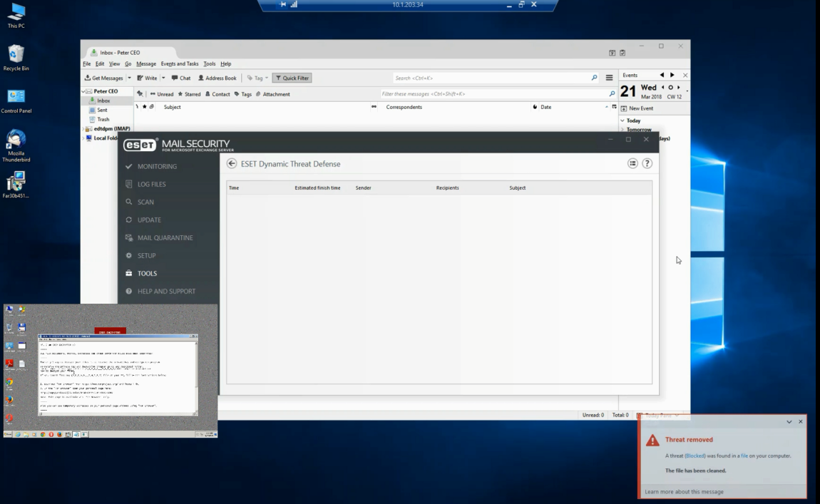Click Learn more about this message
This screenshot has width=820, height=504.
[684, 491]
